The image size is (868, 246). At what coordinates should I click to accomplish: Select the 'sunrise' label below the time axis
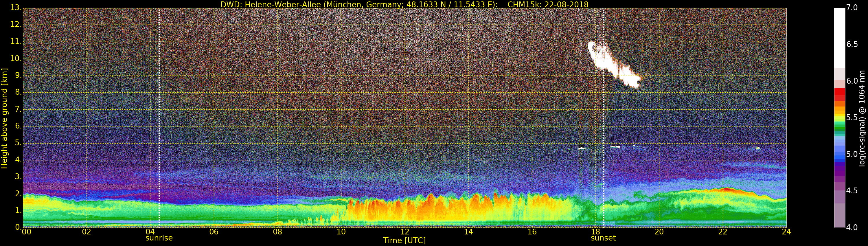[159, 238]
